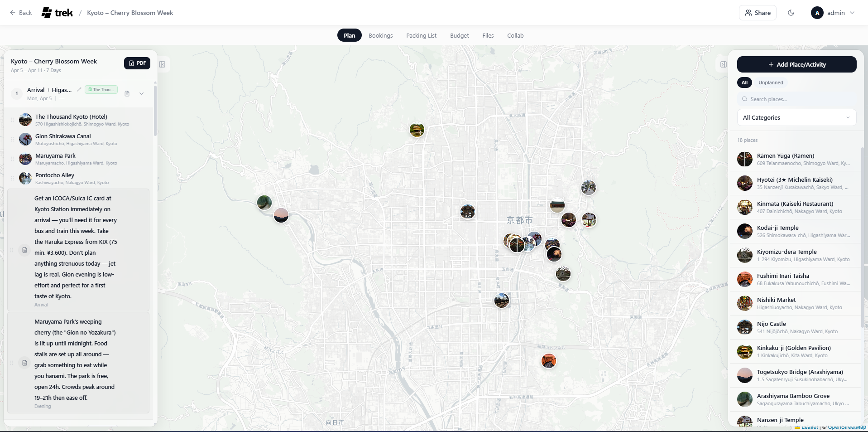Screen dimensions: 868x432
Task: Click the Fushimi Inari map marker
Action: pos(548,361)
